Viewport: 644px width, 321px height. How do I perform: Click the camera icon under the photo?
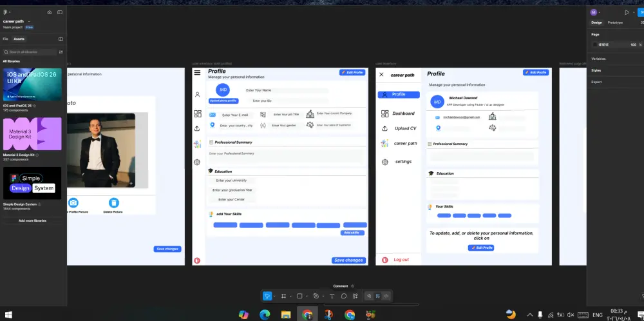tap(73, 202)
